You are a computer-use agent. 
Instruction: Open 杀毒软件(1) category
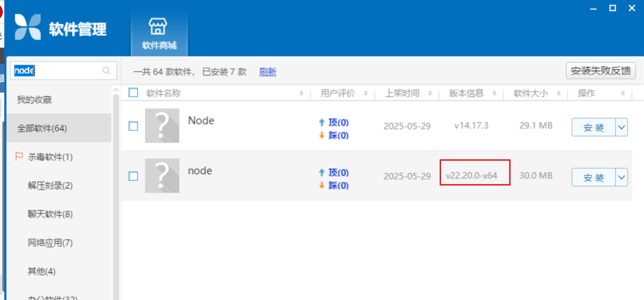click(50, 157)
